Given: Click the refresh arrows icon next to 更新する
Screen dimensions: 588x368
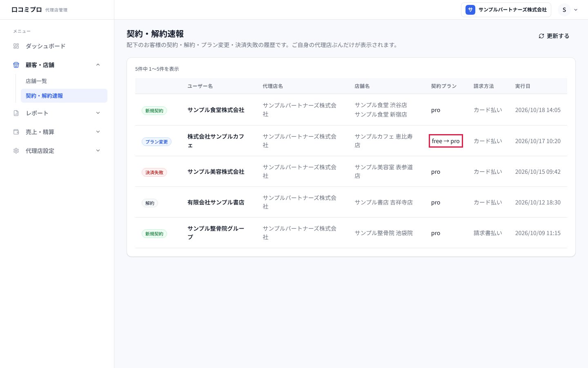Looking at the screenshot, I should [541, 36].
